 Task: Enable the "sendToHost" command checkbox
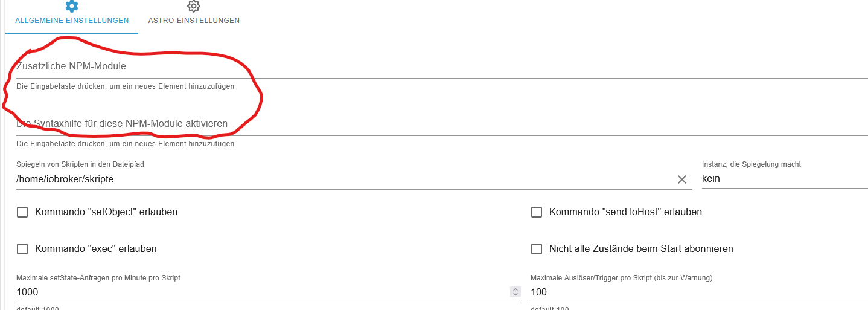536,212
